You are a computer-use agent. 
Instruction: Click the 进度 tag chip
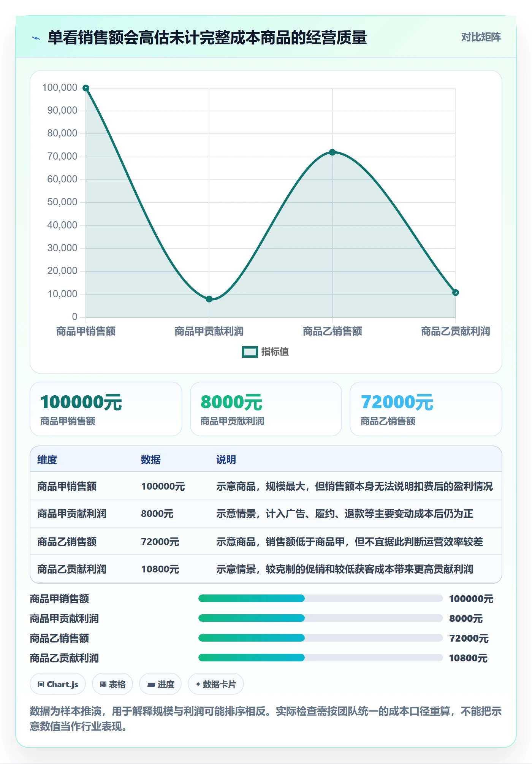point(160,684)
